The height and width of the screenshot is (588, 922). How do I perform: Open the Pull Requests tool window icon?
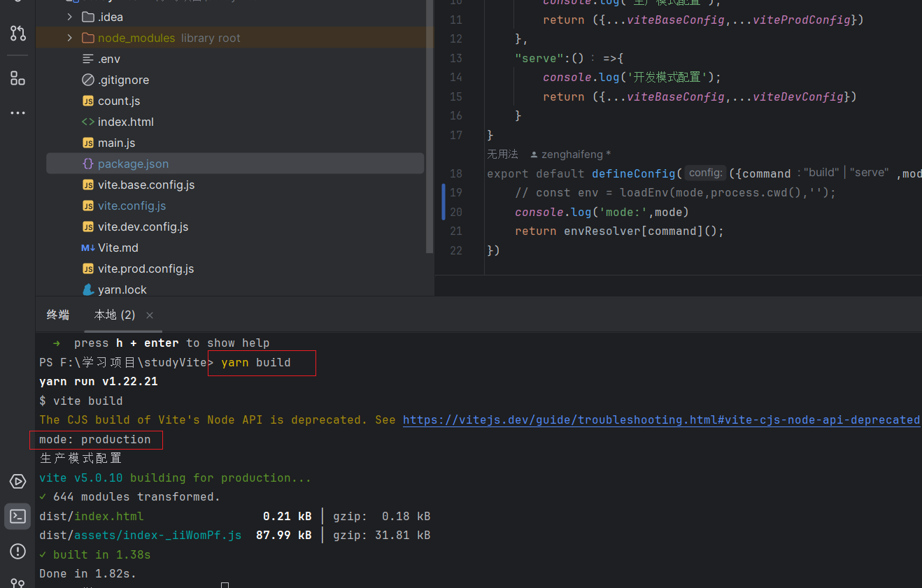point(17,33)
